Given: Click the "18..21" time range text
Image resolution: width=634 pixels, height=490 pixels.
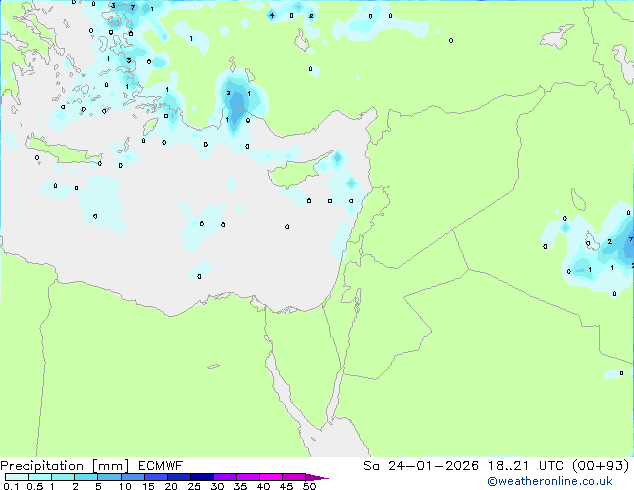Looking at the screenshot, I should click(x=508, y=466).
